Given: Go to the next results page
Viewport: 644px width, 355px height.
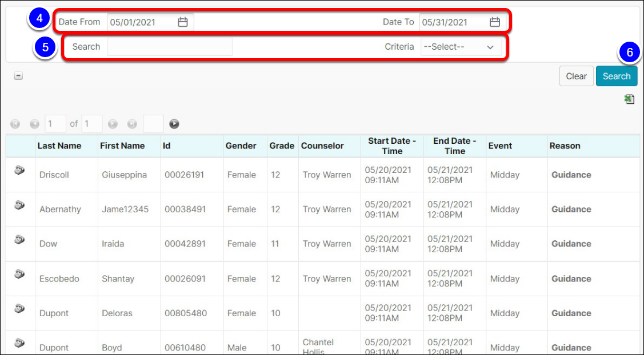Looking at the screenshot, I should pyautogui.click(x=113, y=124).
